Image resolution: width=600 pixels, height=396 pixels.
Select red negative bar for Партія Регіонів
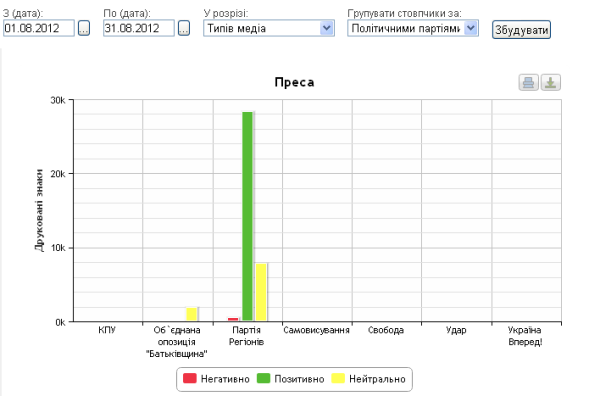pos(233,319)
